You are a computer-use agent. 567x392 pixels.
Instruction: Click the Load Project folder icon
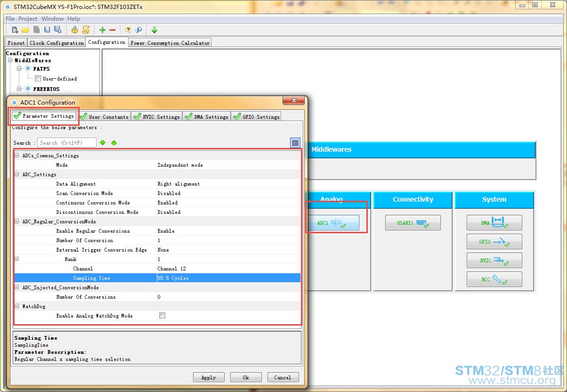click(x=25, y=30)
